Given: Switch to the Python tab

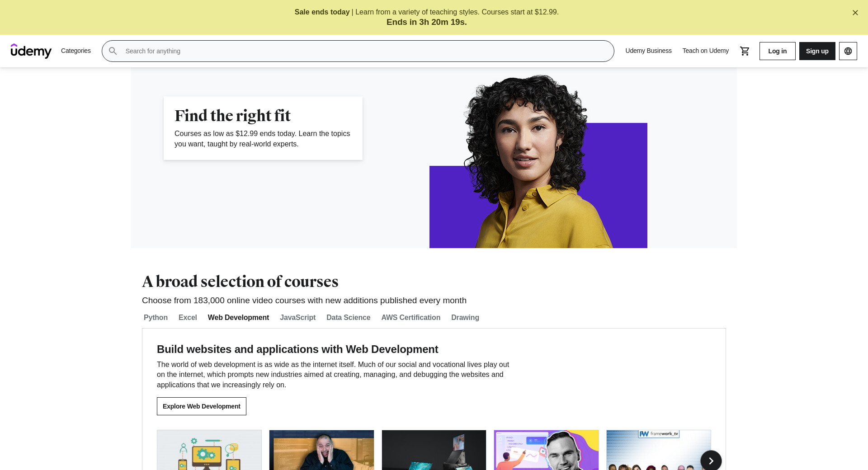Looking at the screenshot, I should pos(156,317).
